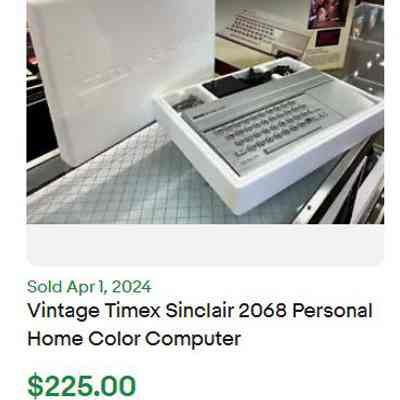Open the Vintage Timex Sinclair 2068 listing title
The width and height of the screenshot is (400, 400).
coord(200,325)
